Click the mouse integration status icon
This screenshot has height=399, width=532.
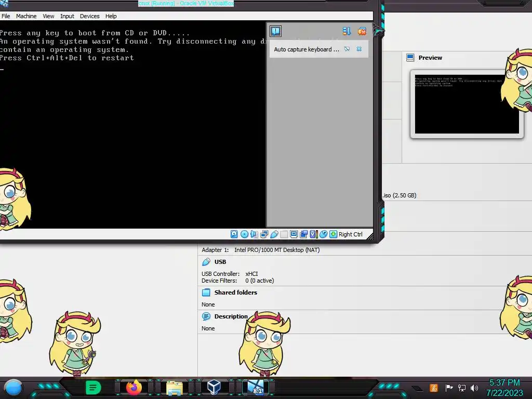point(323,234)
